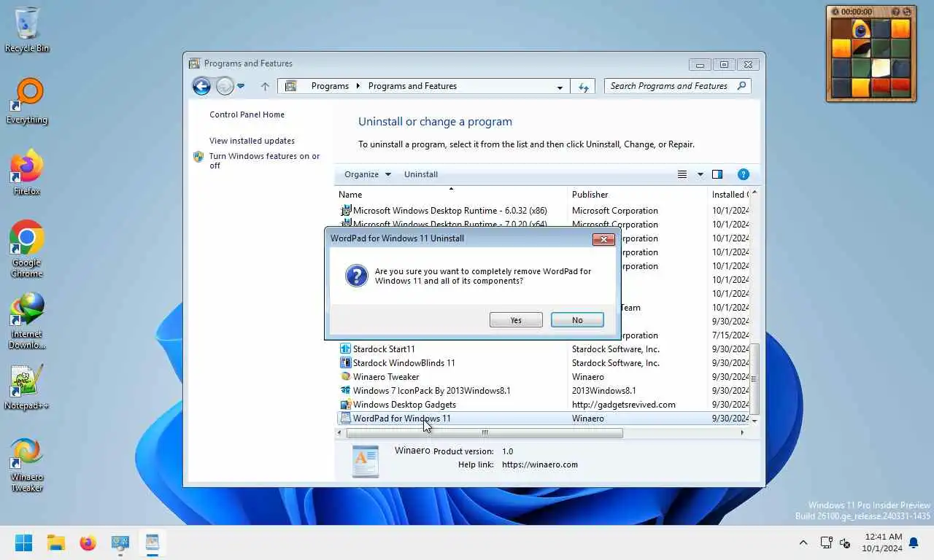Show hidden tray icons chevron

pos(803,542)
